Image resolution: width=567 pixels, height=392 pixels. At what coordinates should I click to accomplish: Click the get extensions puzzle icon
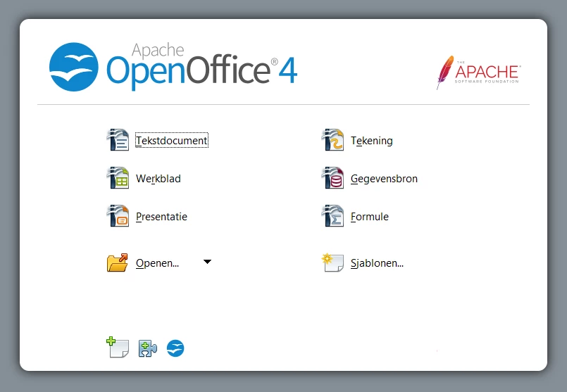[147, 348]
